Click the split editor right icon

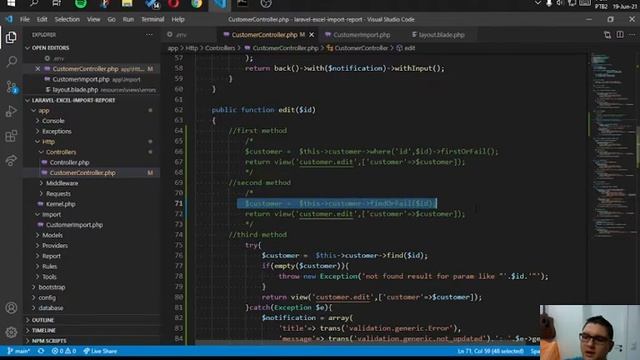click(620, 35)
